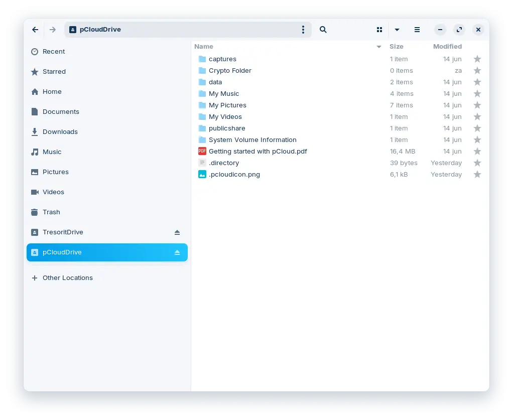Open file search with the magnifier icon
513x420 pixels.
tap(323, 30)
